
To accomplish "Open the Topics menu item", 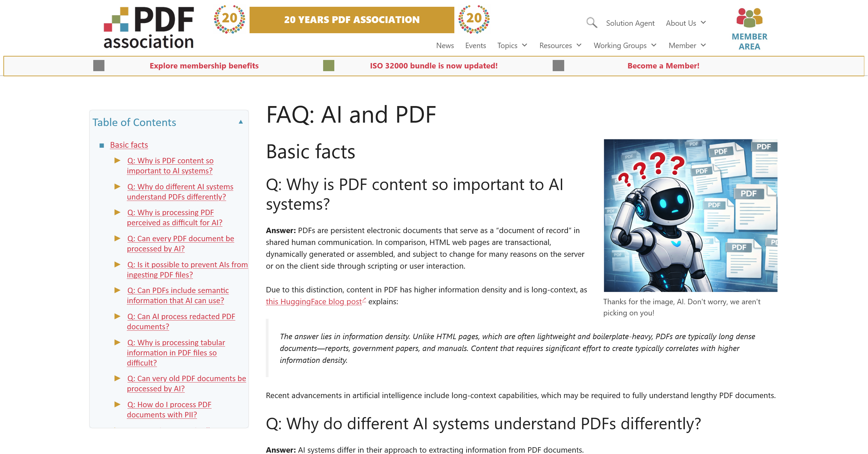I will coord(507,45).
